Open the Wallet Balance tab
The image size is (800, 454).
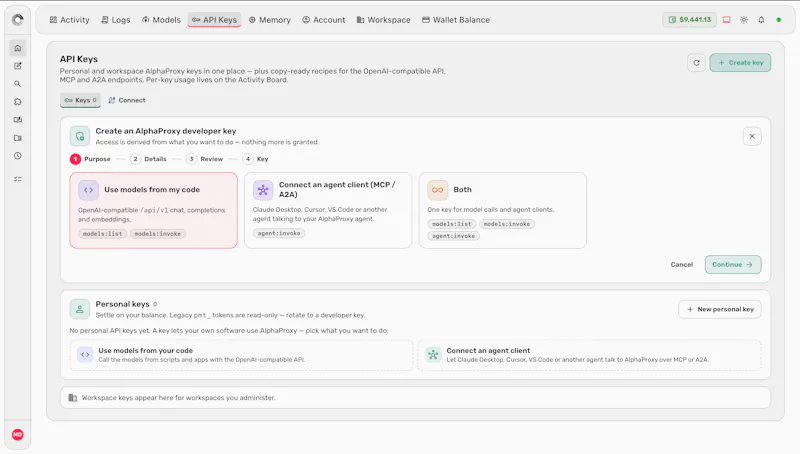pos(456,20)
